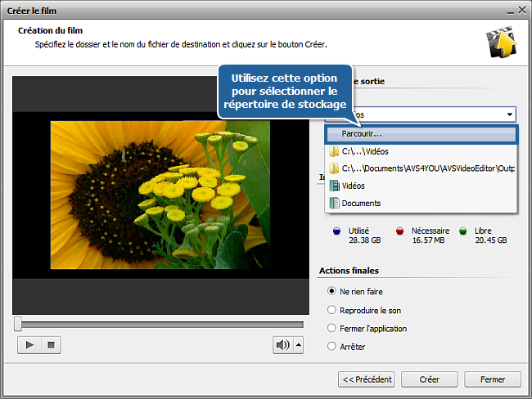Click the 'Fermer' button
This screenshot has width=532, height=399.
pyautogui.click(x=492, y=379)
